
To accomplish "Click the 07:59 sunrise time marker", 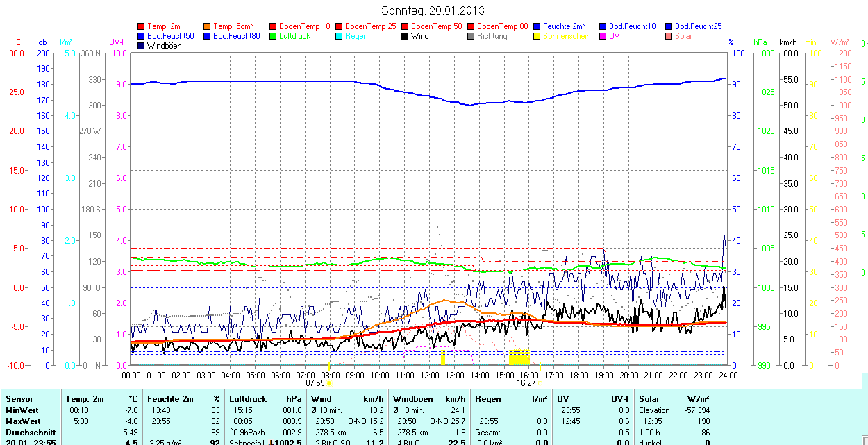I will [x=315, y=383].
